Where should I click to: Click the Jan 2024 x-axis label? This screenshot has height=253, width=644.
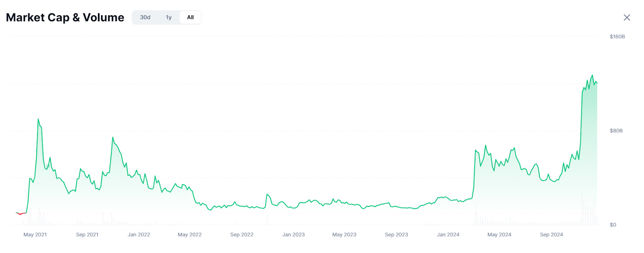[448, 234]
